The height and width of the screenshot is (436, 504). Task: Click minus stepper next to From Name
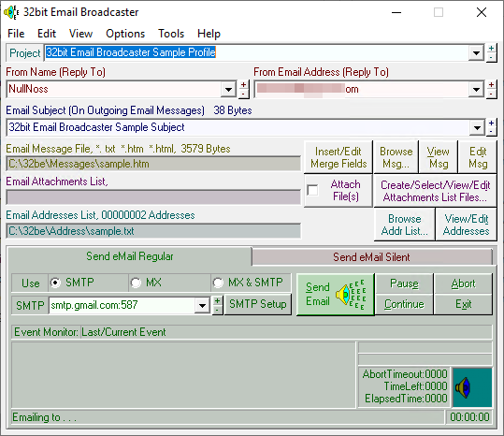tap(244, 94)
